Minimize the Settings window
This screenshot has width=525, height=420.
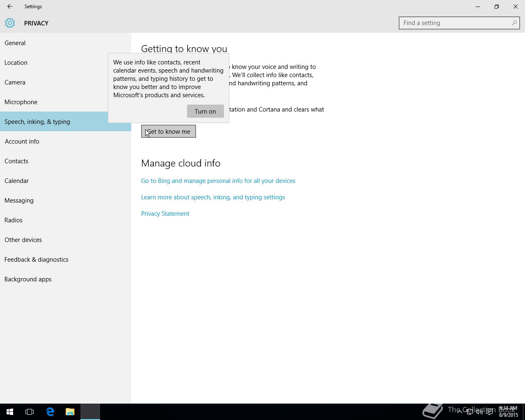coord(478,7)
